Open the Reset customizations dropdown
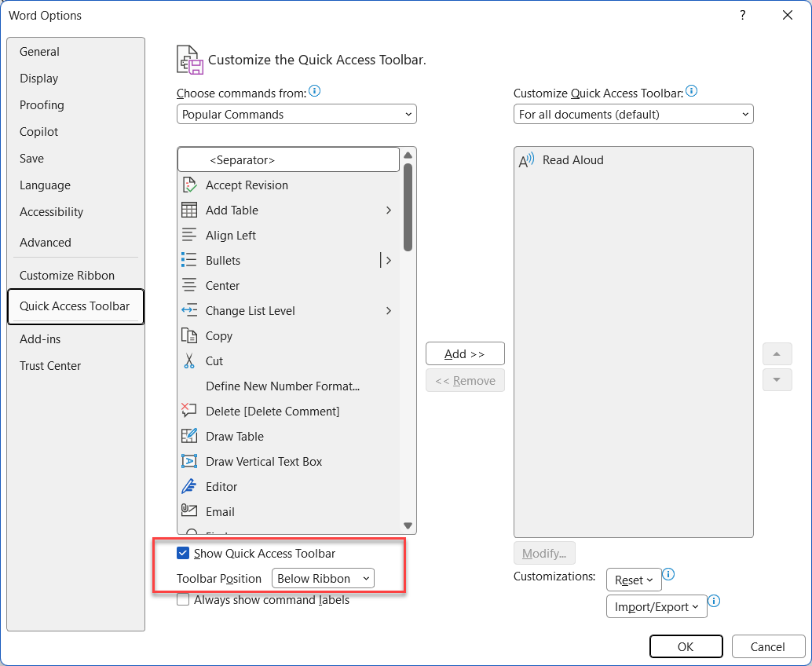Image resolution: width=812 pixels, height=666 pixels. click(634, 580)
